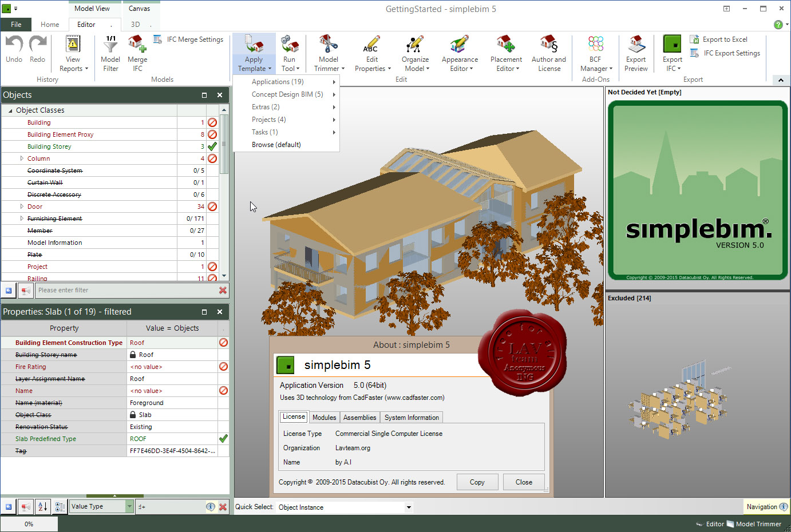Click the 0% progress indicator
This screenshot has width=791, height=532.
point(29,524)
